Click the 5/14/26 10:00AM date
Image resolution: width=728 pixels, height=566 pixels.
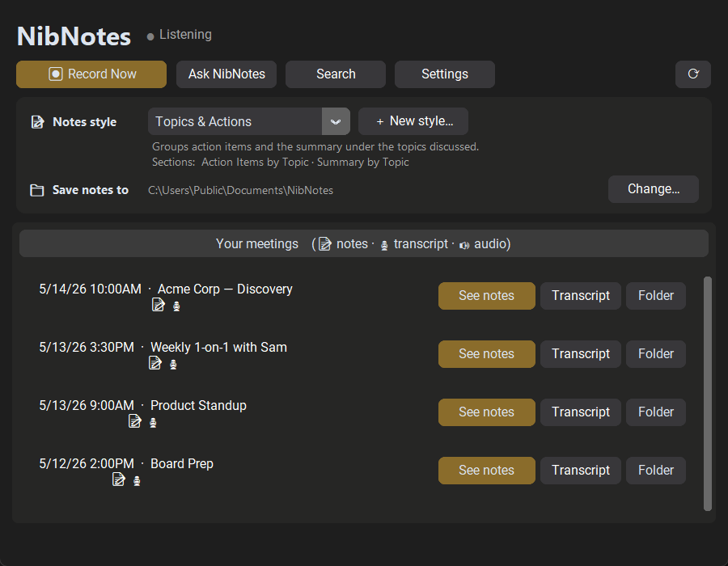[90, 289]
